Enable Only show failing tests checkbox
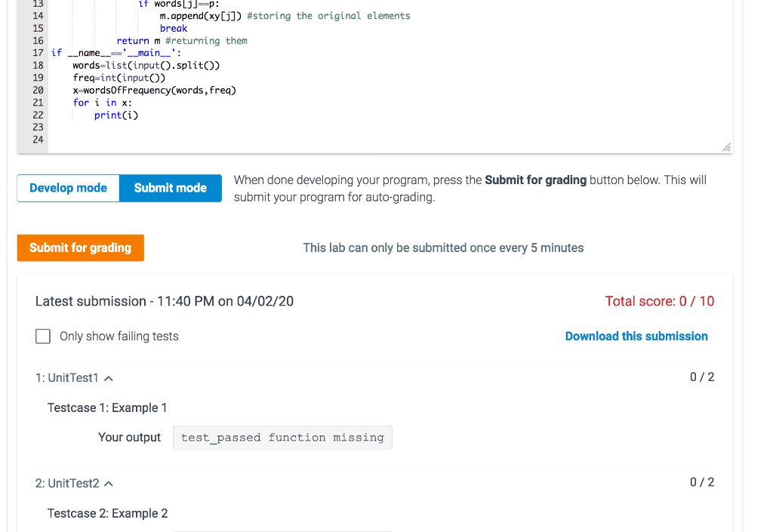The height and width of the screenshot is (532, 773). pos(43,337)
